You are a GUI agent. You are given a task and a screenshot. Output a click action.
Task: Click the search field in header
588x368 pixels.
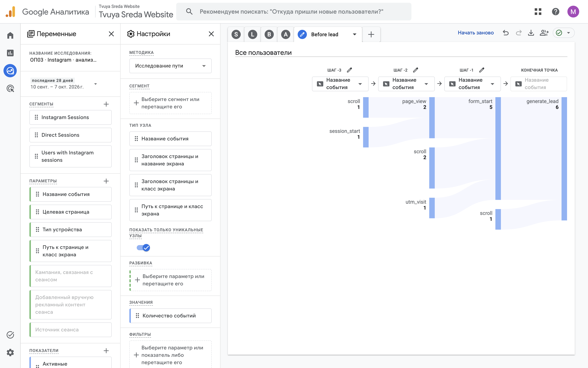click(x=294, y=12)
